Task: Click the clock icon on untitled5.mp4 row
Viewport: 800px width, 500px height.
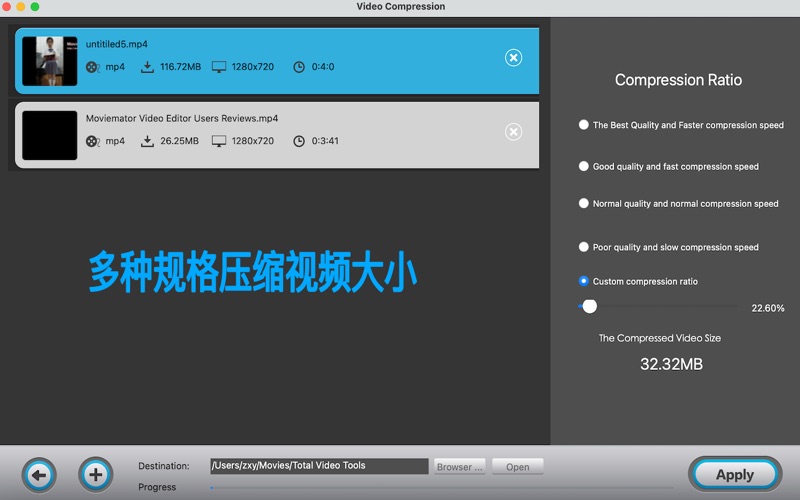Action: point(299,67)
